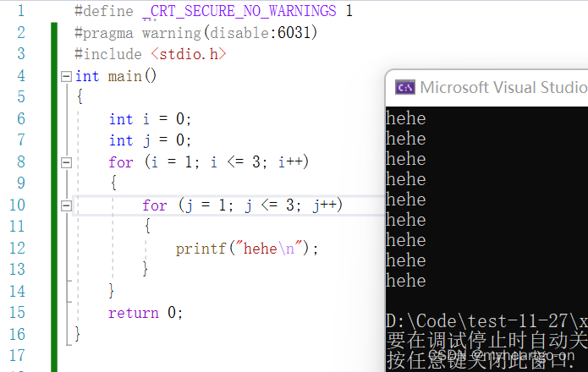Select line number 1 in the gutter

pos(20,11)
